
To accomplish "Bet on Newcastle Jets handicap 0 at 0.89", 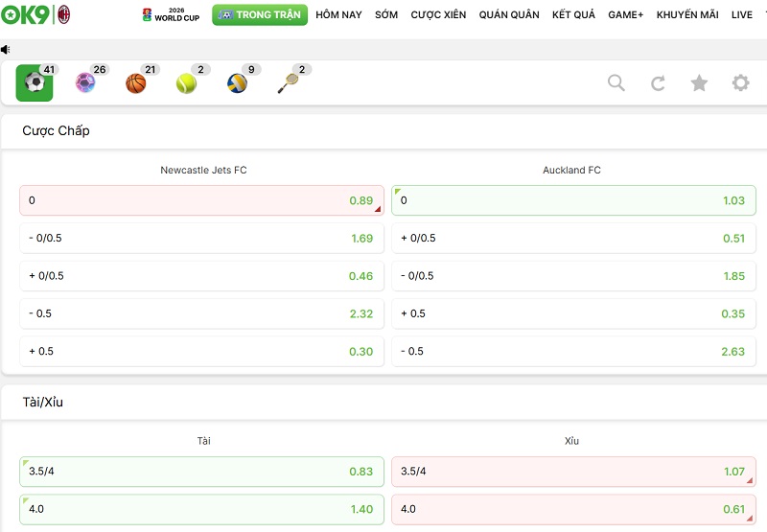I will click(201, 200).
